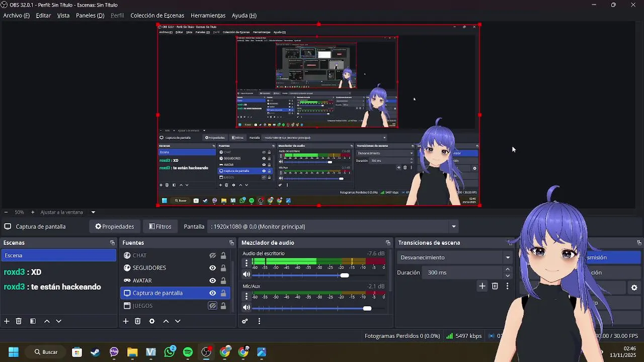Decrease transition duration with down arrow
Screen dimensions: 644x362
pos(507,276)
